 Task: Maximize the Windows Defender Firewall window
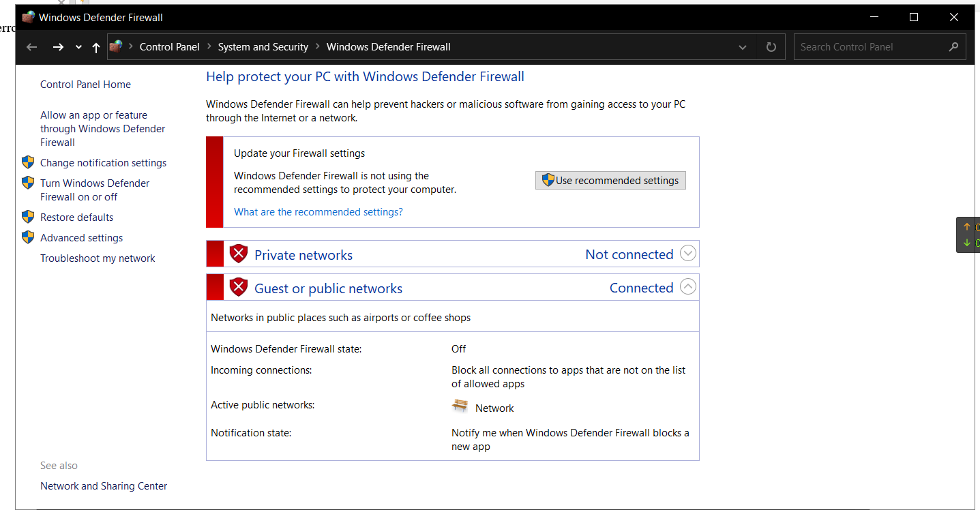click(x=914, y=17)
